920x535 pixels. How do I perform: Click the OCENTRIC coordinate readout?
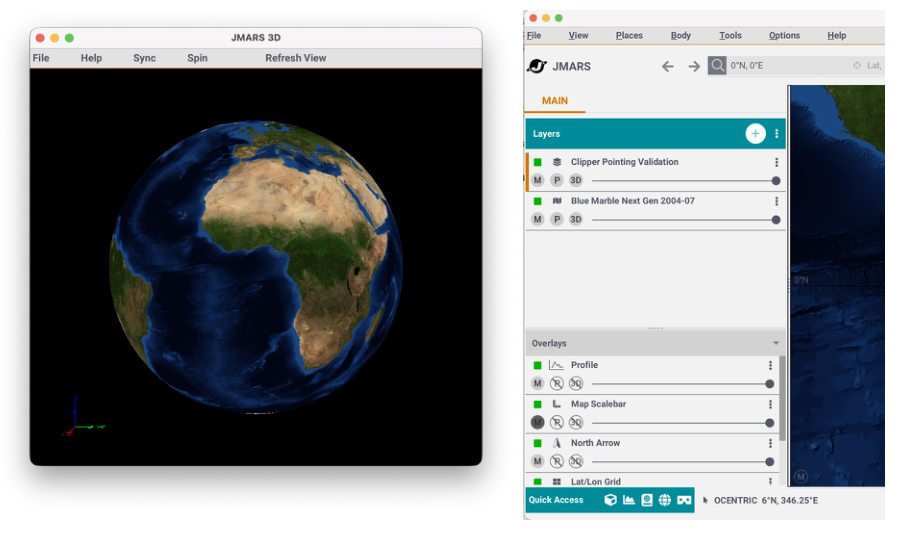[x=766, y=500]
